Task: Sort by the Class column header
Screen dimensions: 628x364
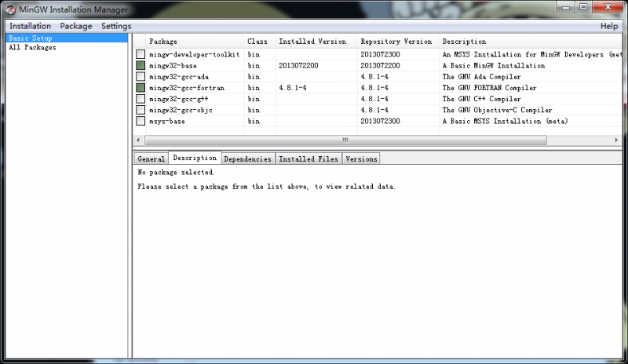Action: [260, 42]
